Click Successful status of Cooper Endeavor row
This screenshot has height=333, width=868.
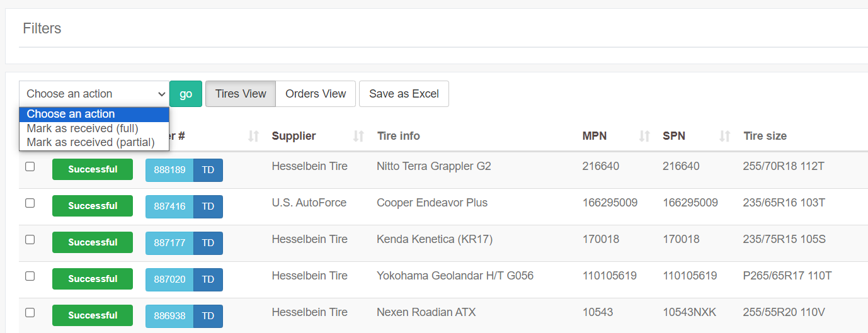(x=93, y=206)
